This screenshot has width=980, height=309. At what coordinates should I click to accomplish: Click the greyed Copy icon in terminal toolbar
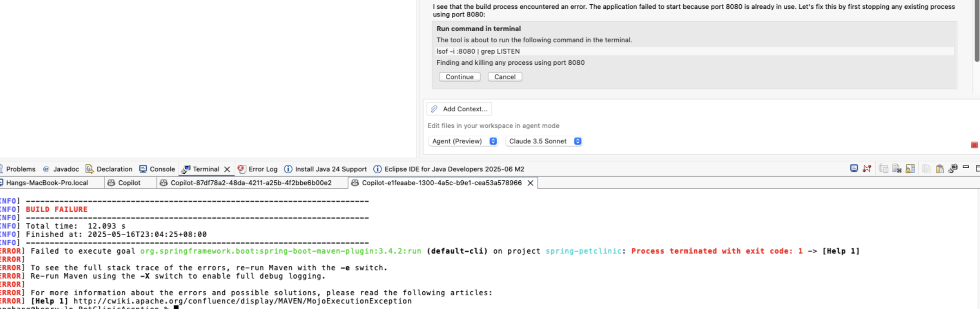click(926, 169)
